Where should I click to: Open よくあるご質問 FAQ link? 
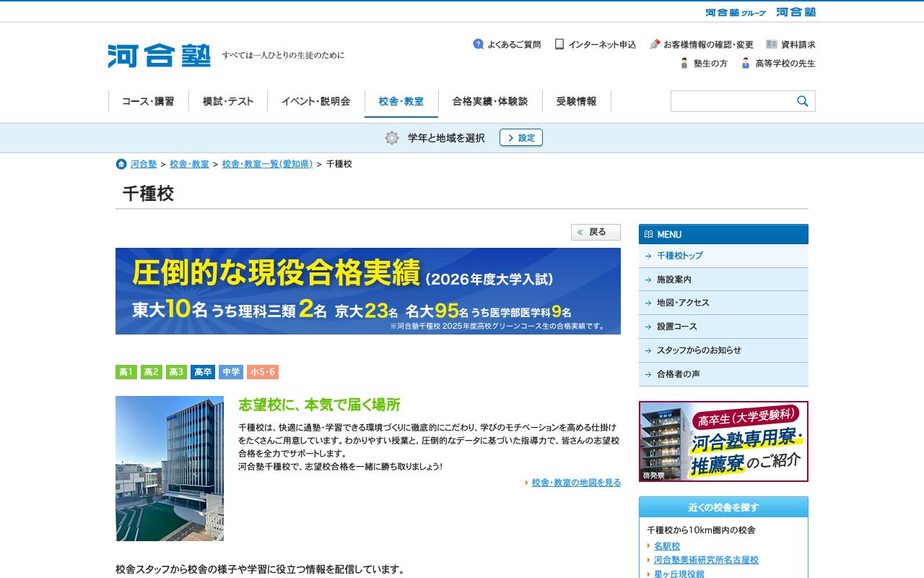point(507,44)
